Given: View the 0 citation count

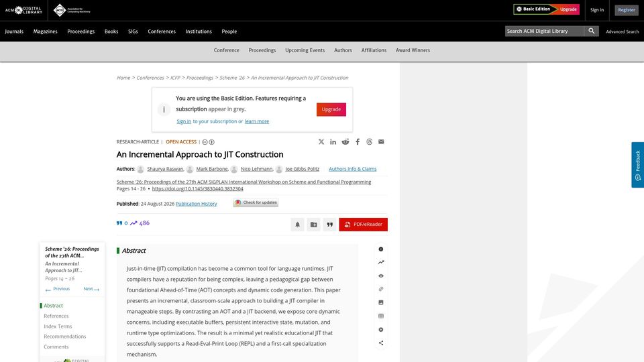Looking at the screenshot, I should (122, 223).
